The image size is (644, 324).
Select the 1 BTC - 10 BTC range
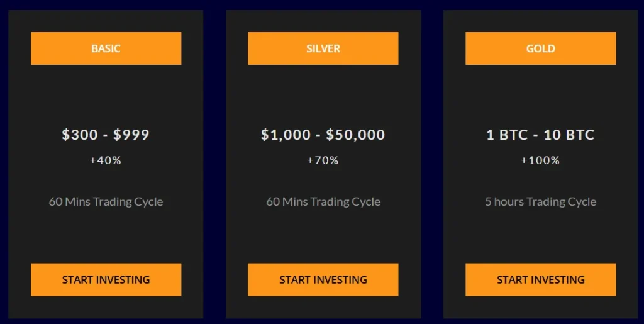click(x=540, y=135)
